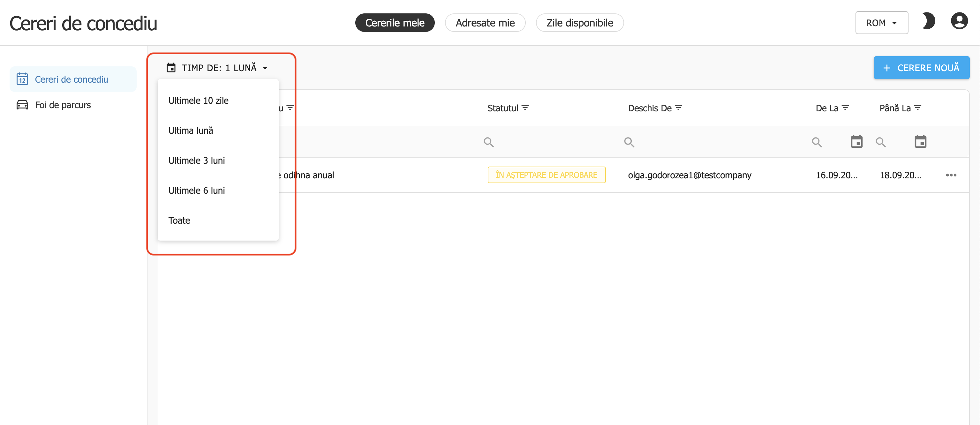Toggle dark mode moon icon

click(x=929, y=21)
